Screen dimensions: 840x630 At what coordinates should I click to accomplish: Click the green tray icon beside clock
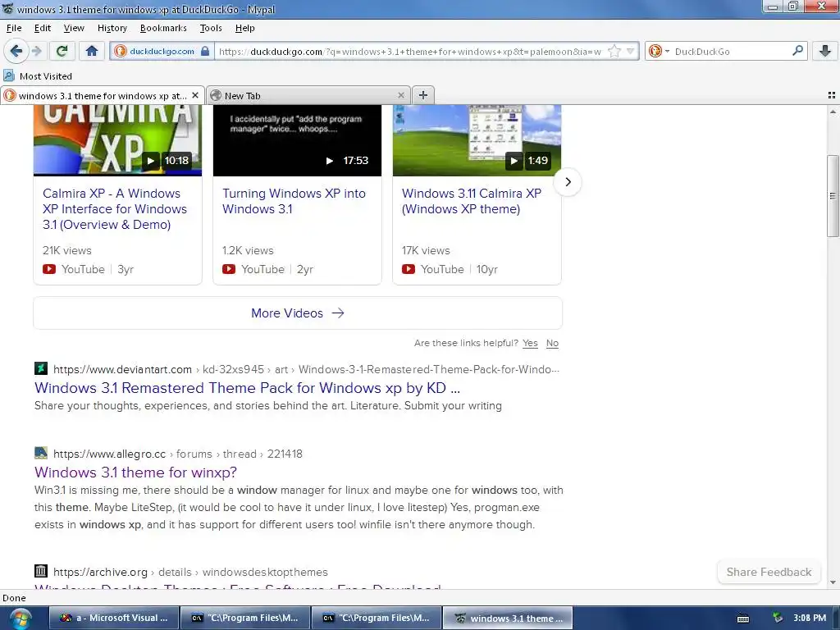778,618
